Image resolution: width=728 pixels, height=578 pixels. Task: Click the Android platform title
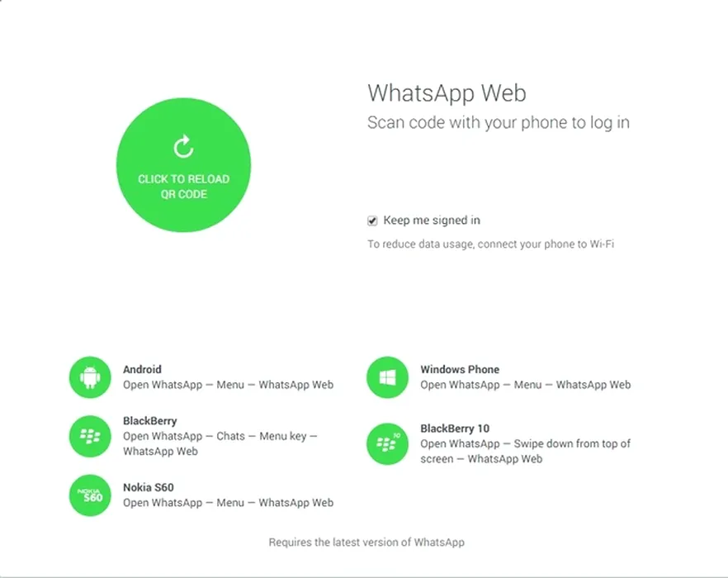(x=142, y=369)
